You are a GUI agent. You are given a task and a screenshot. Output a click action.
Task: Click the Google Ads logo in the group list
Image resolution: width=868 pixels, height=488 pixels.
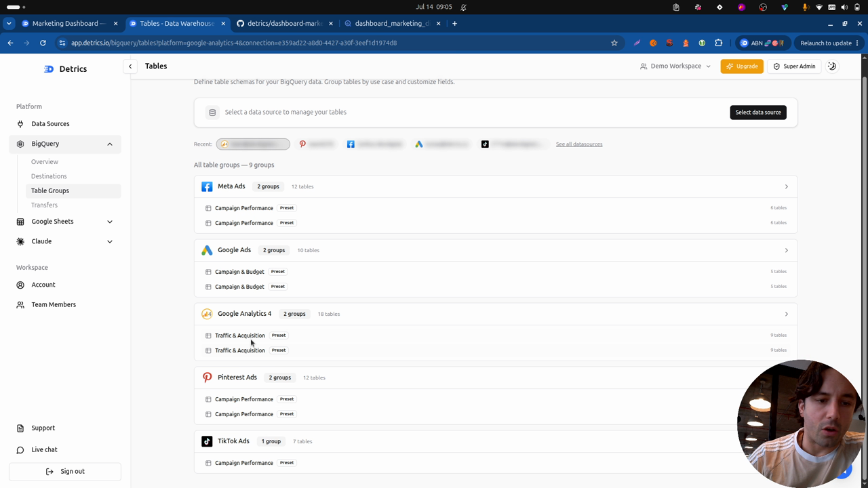[x=207, y=250]
